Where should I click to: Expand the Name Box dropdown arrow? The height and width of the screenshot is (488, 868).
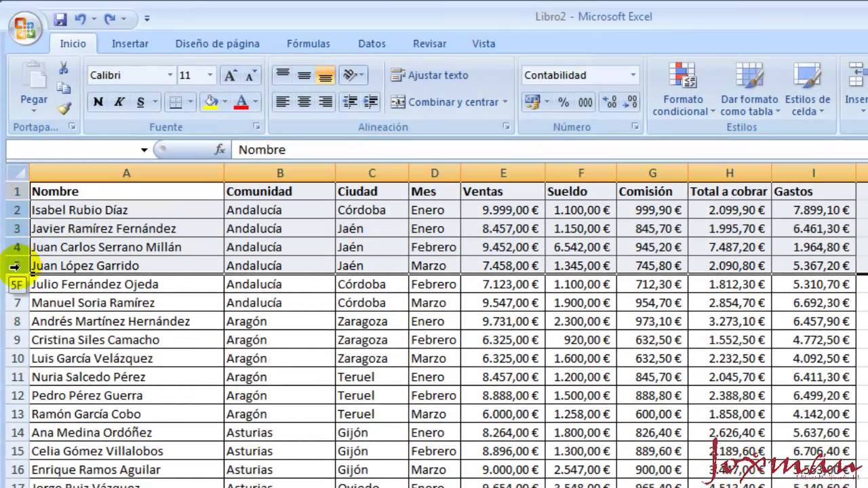click(144, 150)
